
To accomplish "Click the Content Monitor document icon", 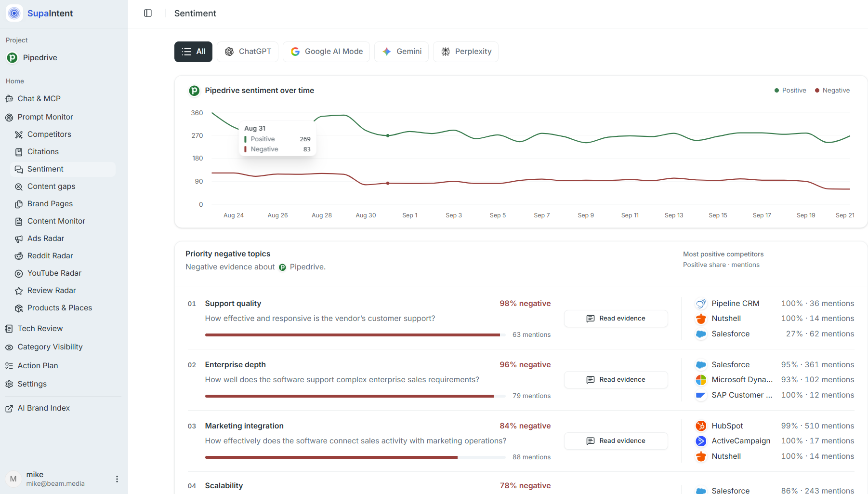I will coord(19,221).
